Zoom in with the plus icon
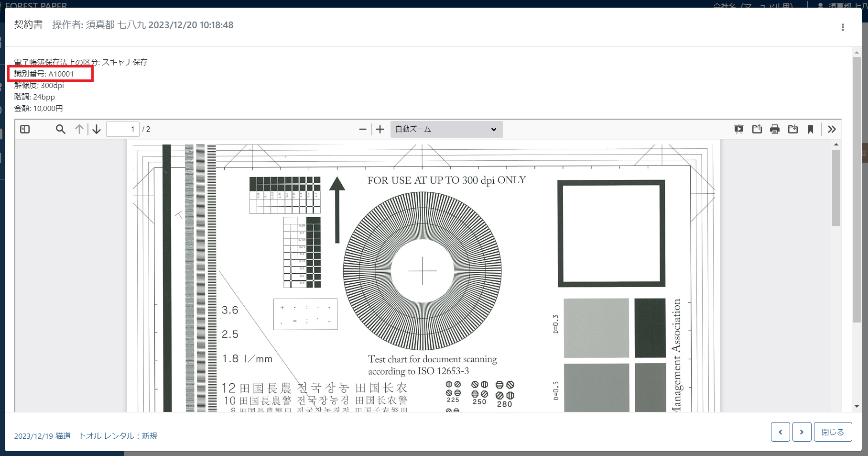Image resolution: width=868 pixels, height=456 pixels. (380, 129)
